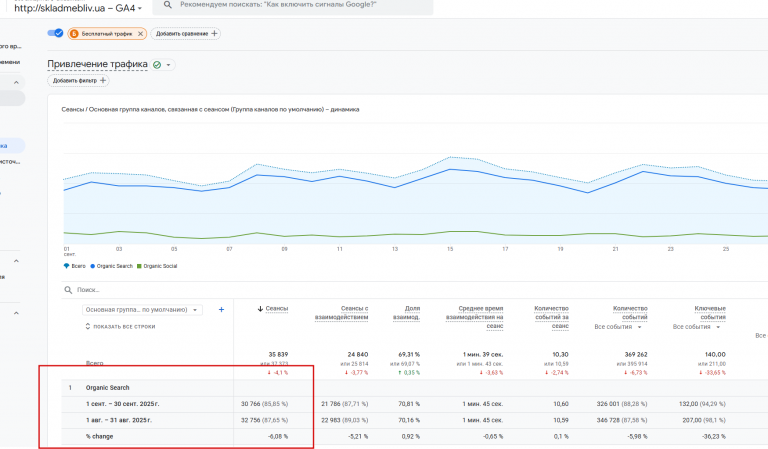The height and width of the screenshot is (449, 768).
Task: Click sessions value 32 756 for August
Action: pos(251,420)
